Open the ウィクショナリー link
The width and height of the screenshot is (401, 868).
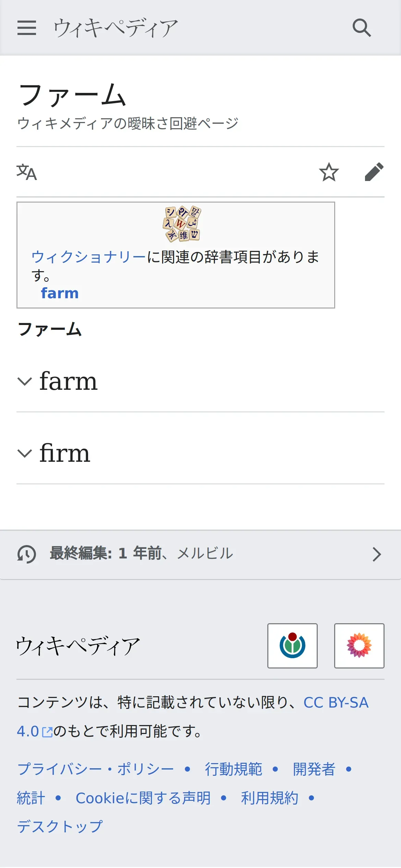click(x=88, y=257)
